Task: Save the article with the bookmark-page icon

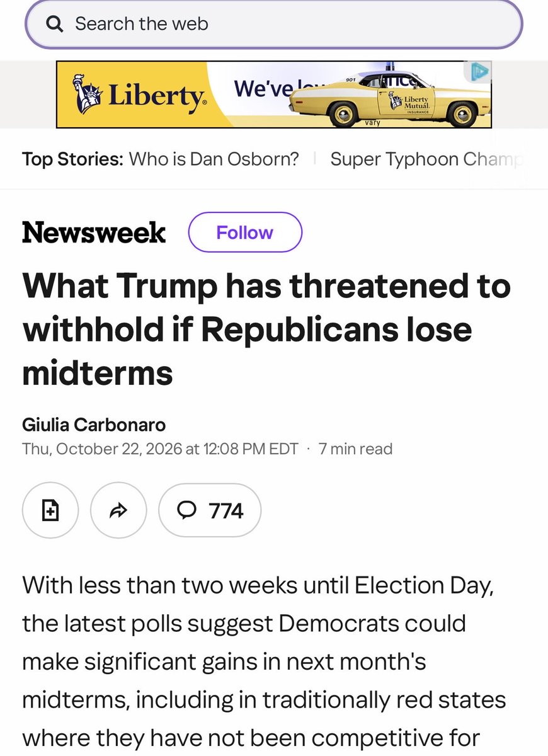Action: click(50, 511)
